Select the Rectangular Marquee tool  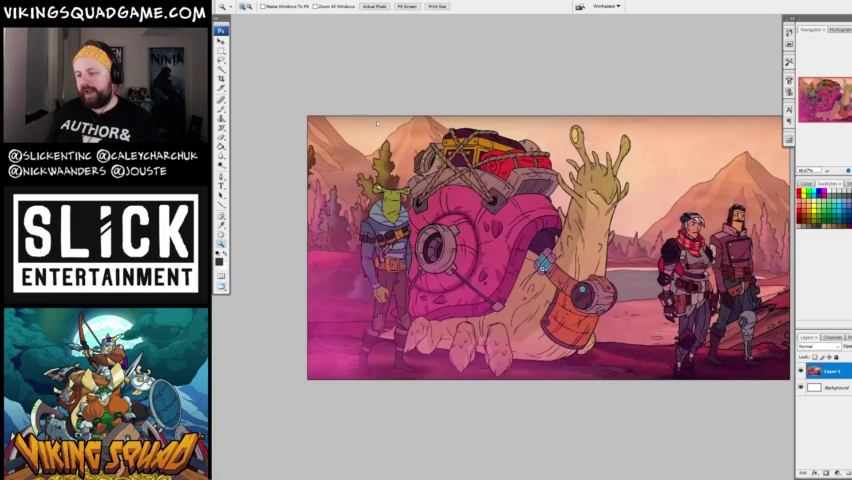tap(221, 51)
